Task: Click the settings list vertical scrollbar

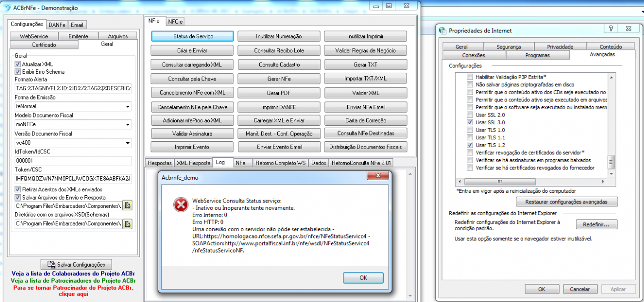Action: point(612,126)
